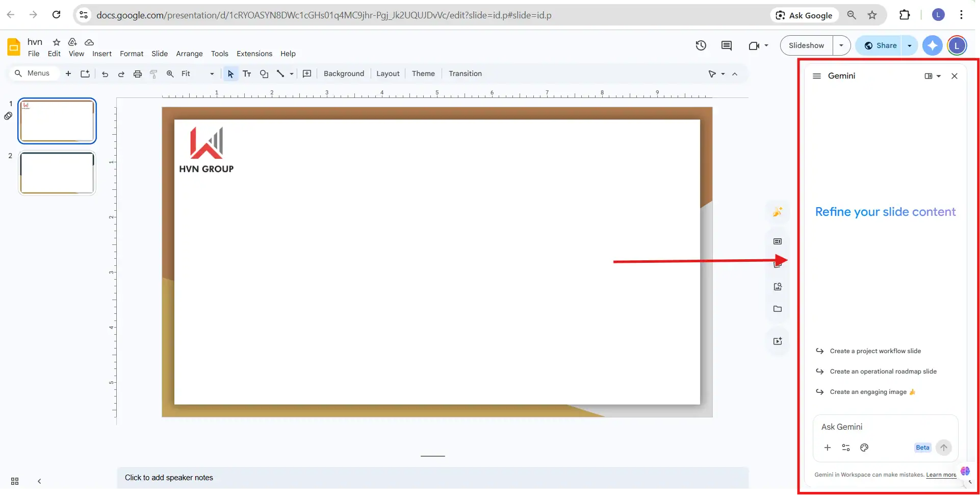The height and width of the screenshot is (495, 980).
Task: Open the Insert menu
Action: coord(102,54)
